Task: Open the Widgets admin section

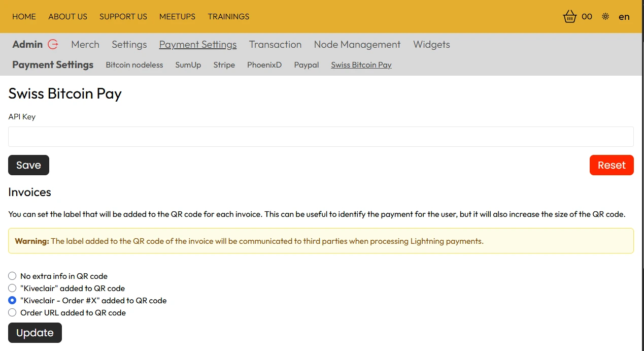Action: click(431, 45)
